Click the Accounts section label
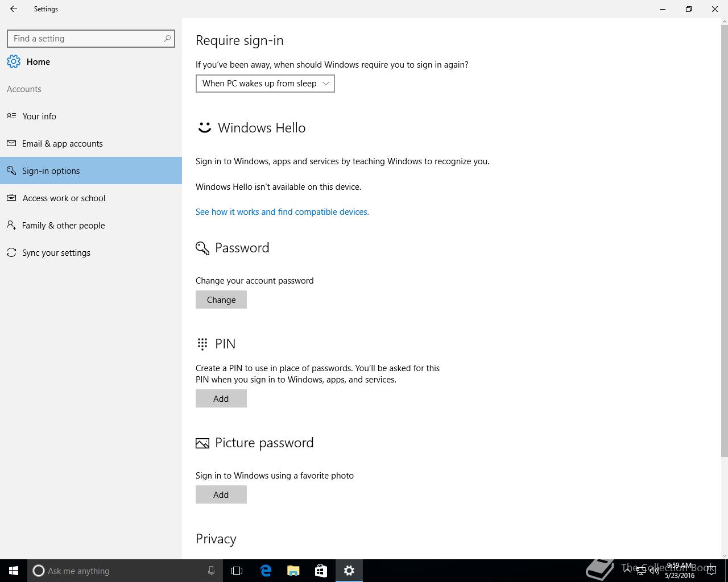This screenshot has width=728, height=582. (x=24, y=89)
